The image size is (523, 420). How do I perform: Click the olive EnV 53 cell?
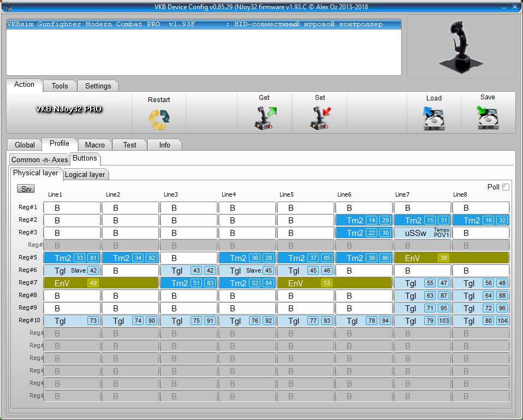pyautogui.click(x=335, y=283)
